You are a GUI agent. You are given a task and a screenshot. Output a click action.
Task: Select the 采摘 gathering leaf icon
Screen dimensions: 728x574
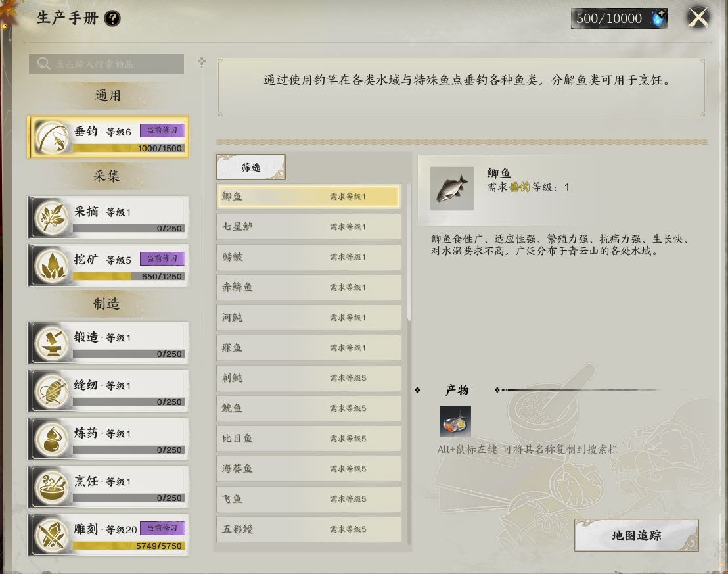coord(51,217)
